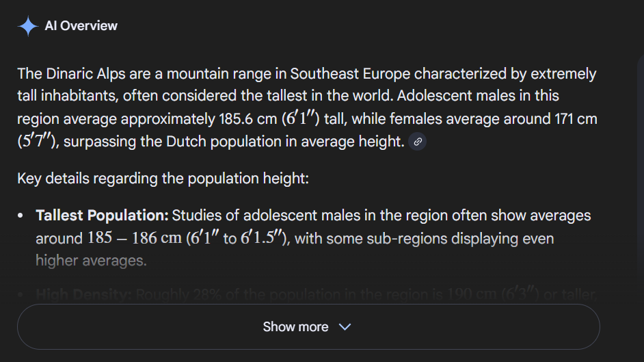Click the AI Overview heading text
The width and height of the screenshot is (644, 362).
pos(81,26)
